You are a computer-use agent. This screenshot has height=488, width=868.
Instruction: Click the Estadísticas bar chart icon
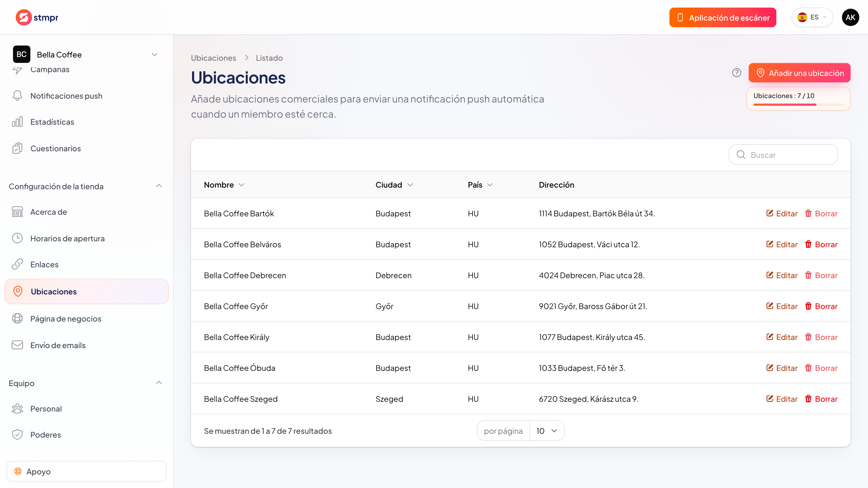(17, 121)
